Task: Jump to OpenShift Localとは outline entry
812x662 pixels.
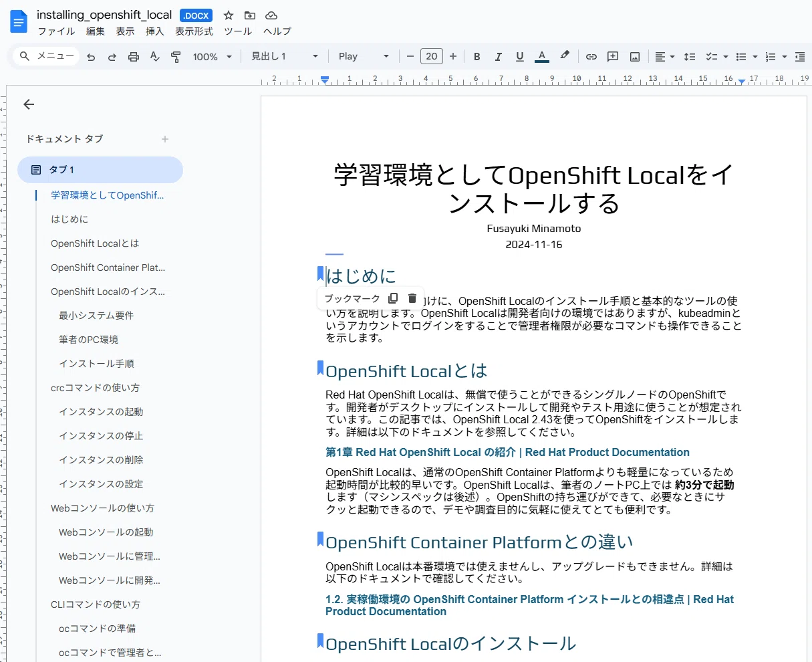Action: pyautogui.click(x=95, y=243)
